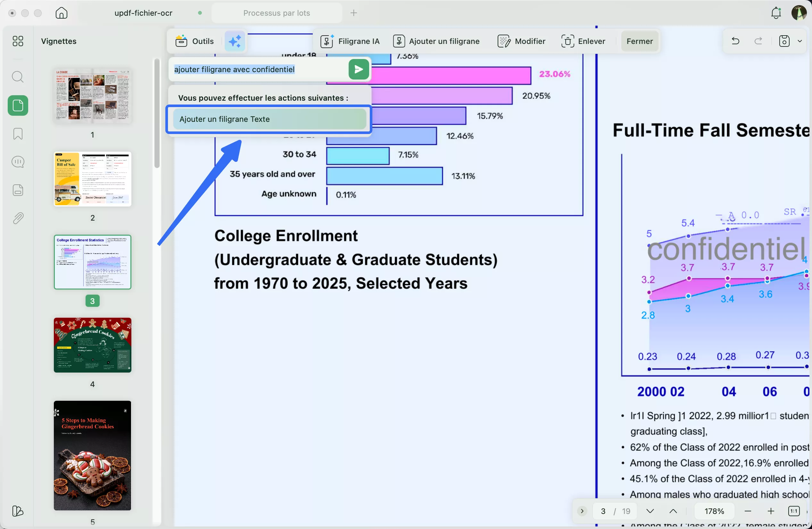Open the attachments paperclip panel
Viewport: 812px width, 529px height.
[18, 218]
